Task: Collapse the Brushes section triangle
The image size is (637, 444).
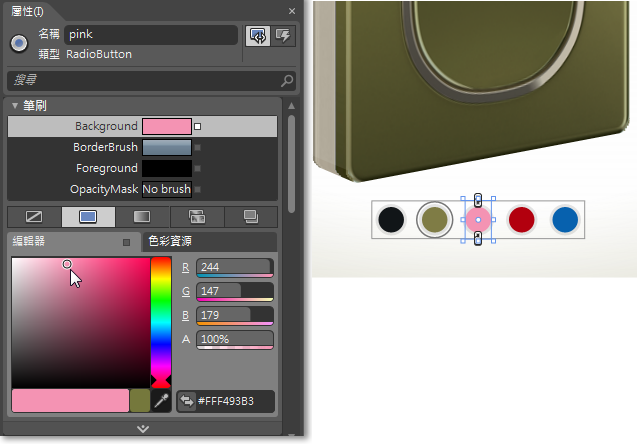Action: (x=15, y=106)
